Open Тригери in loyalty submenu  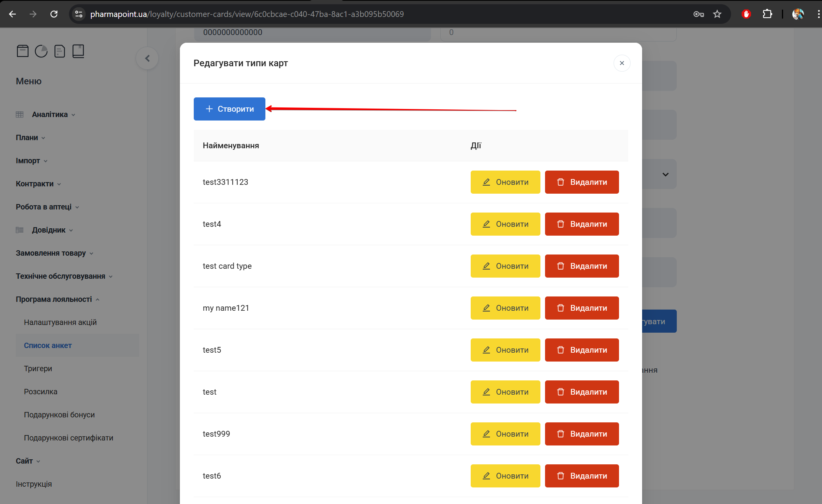tap(38, 368)
